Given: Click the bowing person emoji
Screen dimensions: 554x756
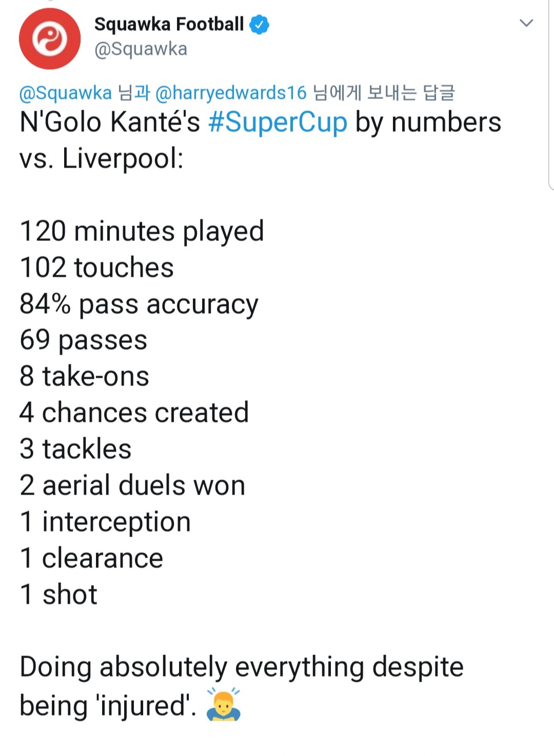Looking at the screenshot, I should tap(223, 705).
